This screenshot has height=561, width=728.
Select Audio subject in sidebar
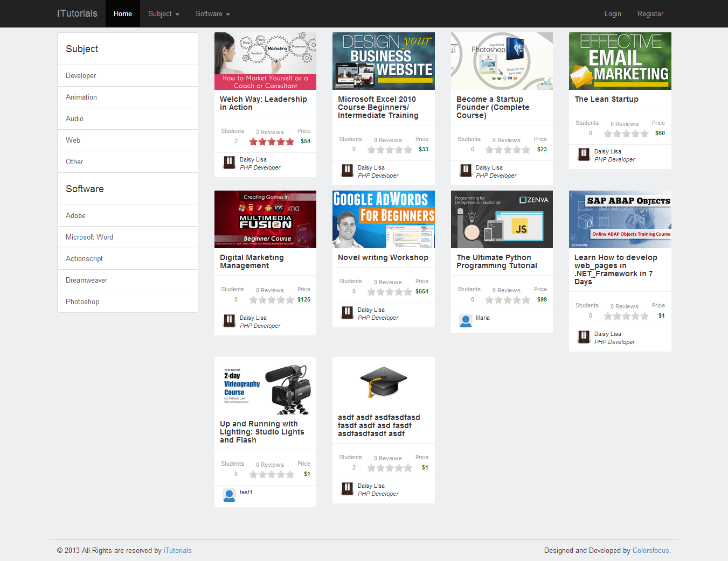coord(128,119)
